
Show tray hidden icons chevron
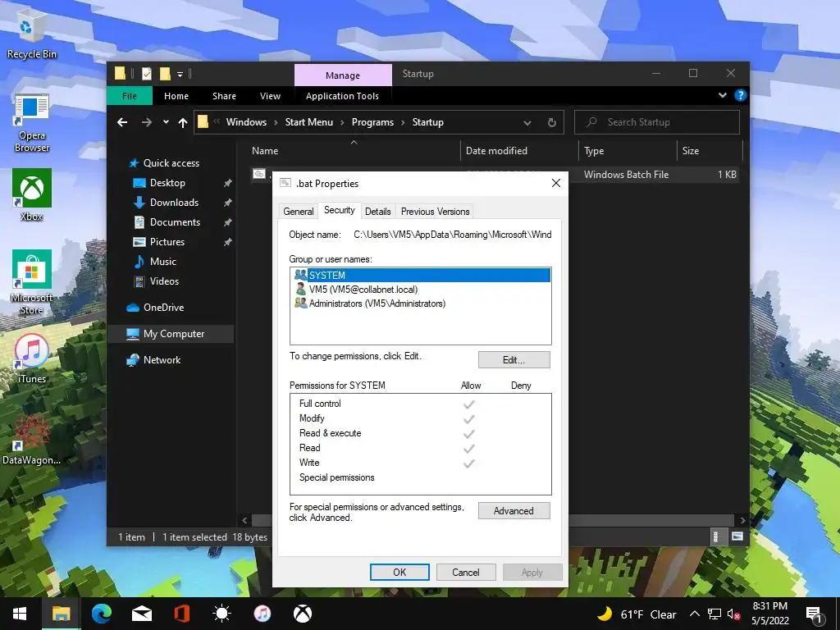[694, 614]
